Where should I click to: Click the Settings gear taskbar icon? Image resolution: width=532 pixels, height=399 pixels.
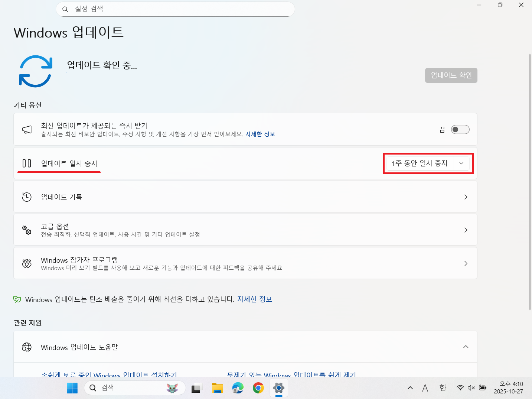(278, 388)
